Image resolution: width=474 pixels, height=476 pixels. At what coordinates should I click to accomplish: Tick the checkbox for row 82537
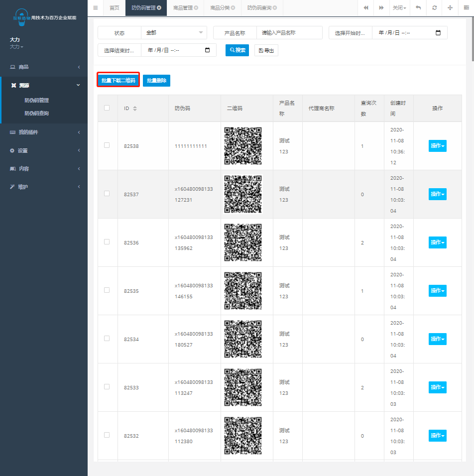coord(107,194)
